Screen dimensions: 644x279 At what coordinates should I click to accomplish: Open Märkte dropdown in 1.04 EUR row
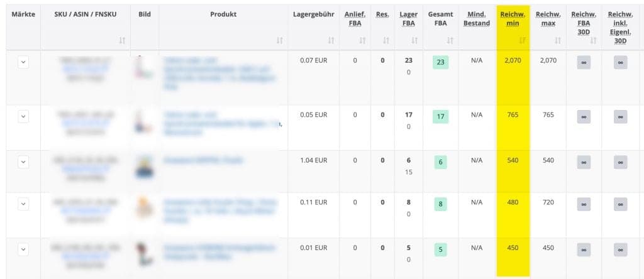(x=23, y=161)
